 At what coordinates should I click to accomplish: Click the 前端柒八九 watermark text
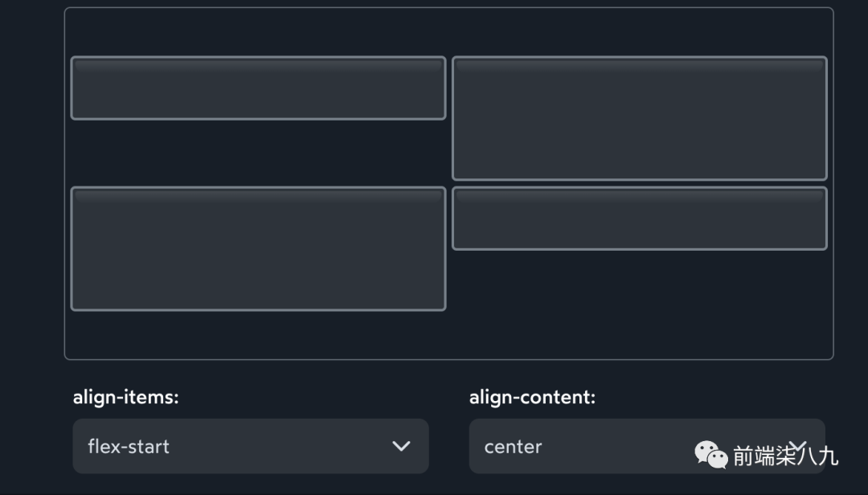click(785, 456)
